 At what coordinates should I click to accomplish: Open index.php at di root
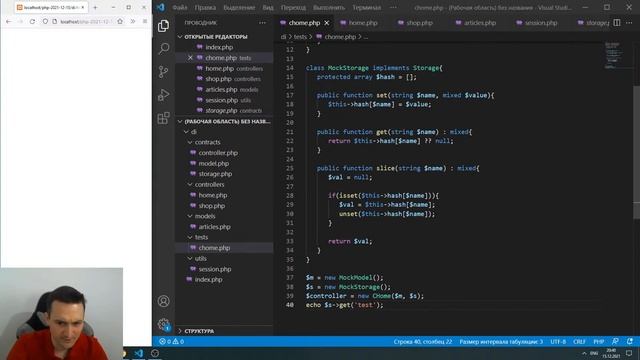click(209, 280)
